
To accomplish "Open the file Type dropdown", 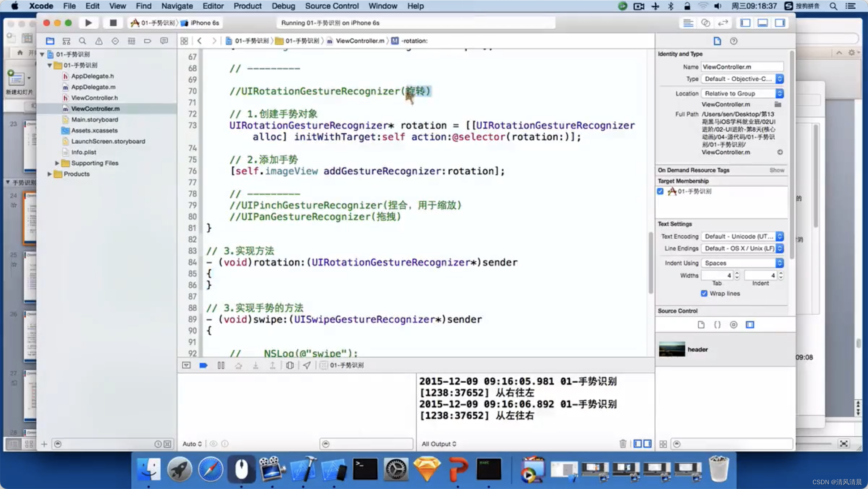I will (x=743, y=79).
